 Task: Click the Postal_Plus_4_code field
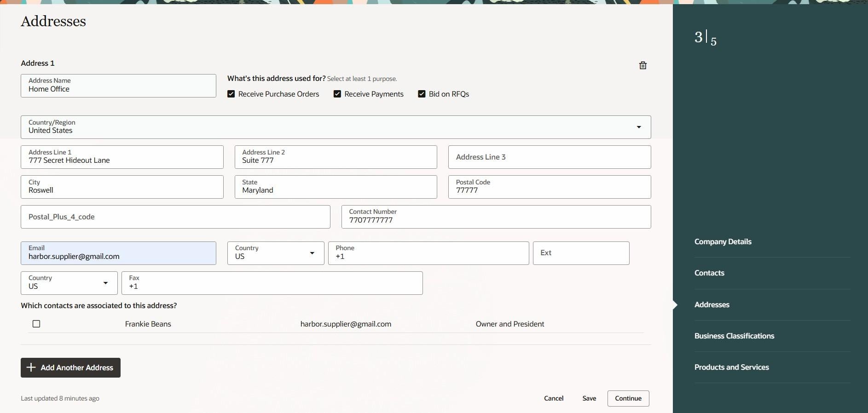(x=175, y=217)
